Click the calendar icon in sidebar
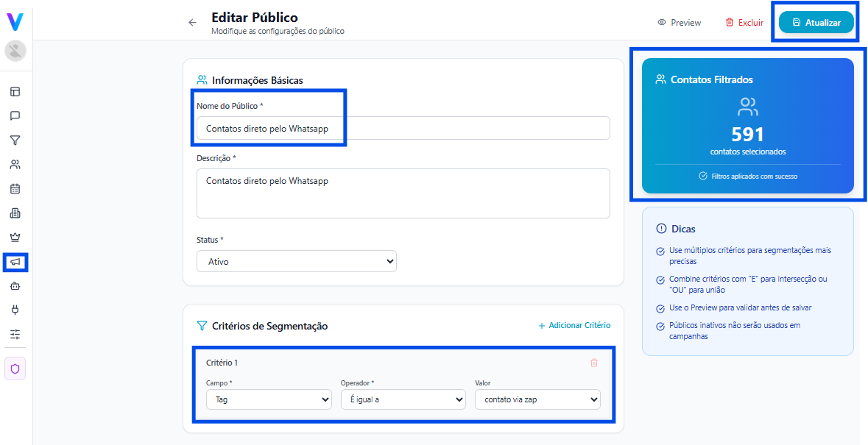Viewport: 868px width, 445px height. 15,188
